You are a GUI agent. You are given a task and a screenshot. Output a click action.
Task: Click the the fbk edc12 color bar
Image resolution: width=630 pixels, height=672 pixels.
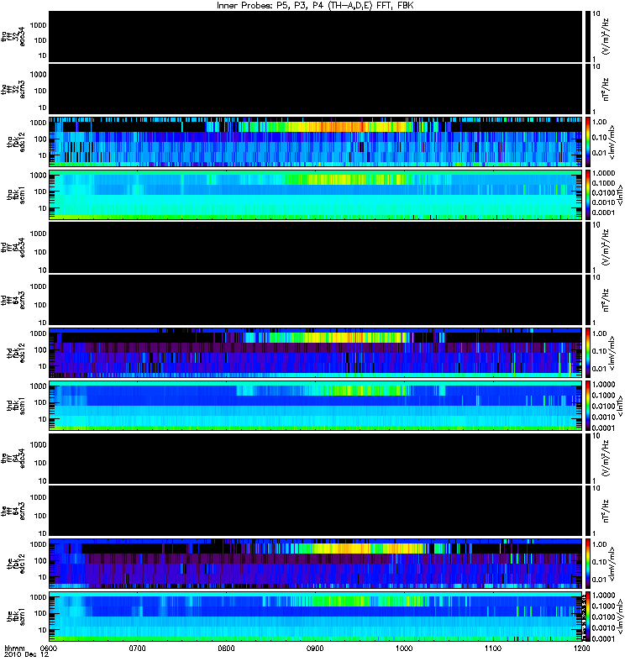tap(587, 564)
